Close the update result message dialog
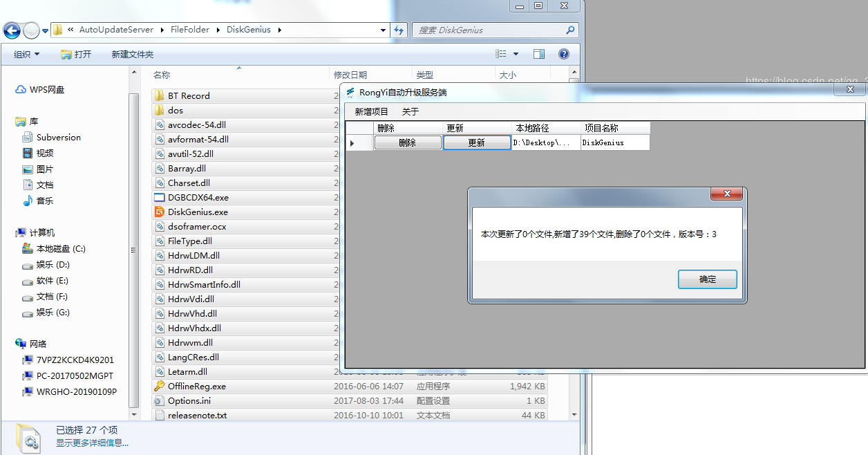Image resolution: width=868 pixels, height=455 pixels. (726, 194)
